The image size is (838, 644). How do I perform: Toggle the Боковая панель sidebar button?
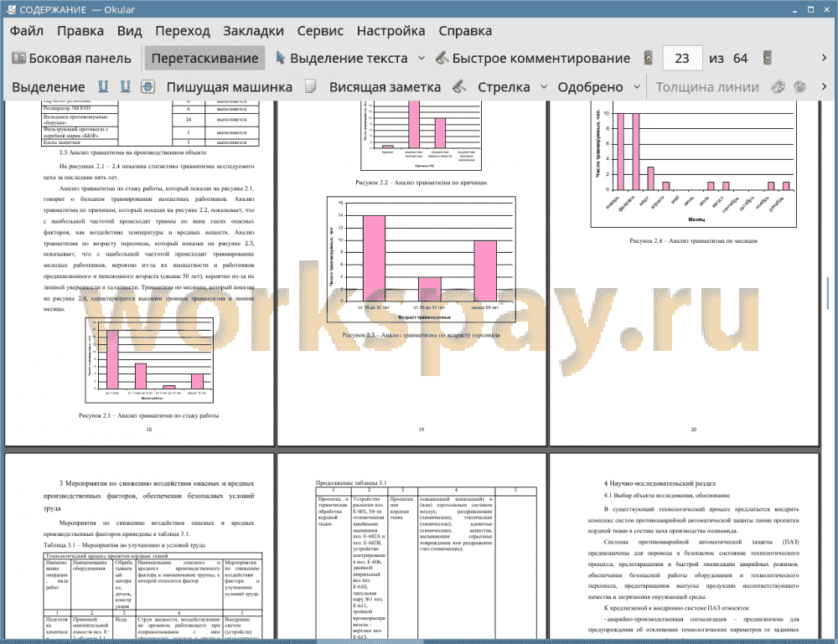71,59
